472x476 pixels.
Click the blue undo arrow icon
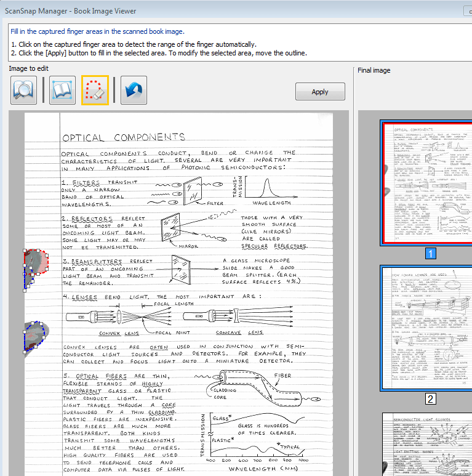tap(134, 91)
